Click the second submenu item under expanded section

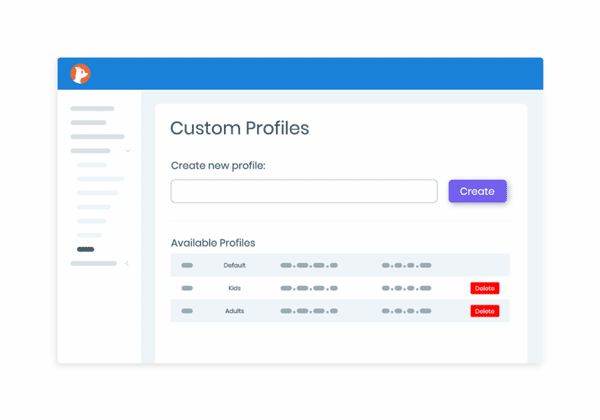[101, 179]
